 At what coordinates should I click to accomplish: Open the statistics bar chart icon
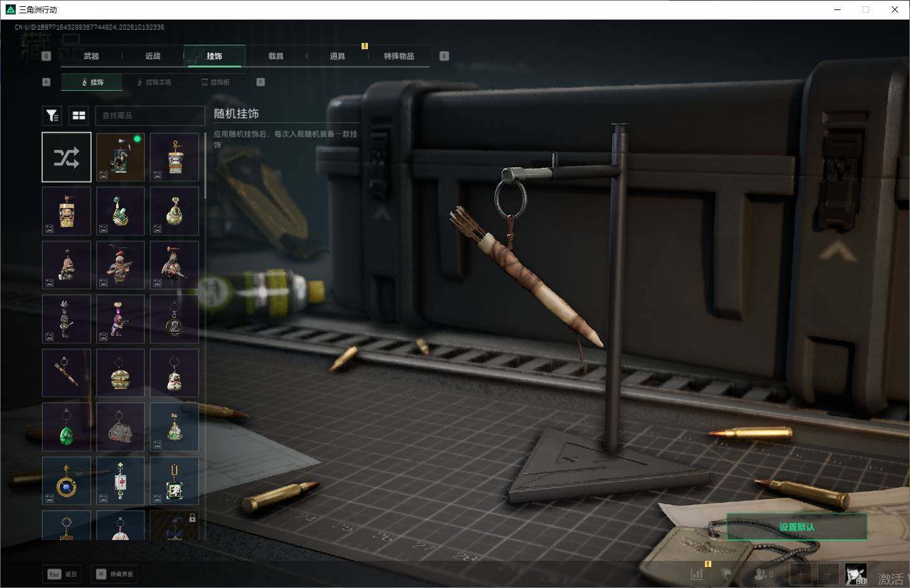pos(697,574)
